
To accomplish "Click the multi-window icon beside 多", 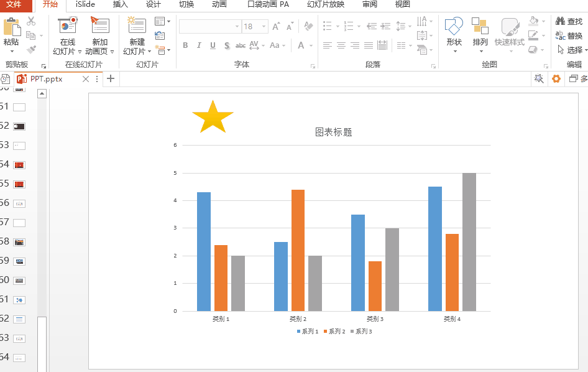I will click(x=573, y=79).
